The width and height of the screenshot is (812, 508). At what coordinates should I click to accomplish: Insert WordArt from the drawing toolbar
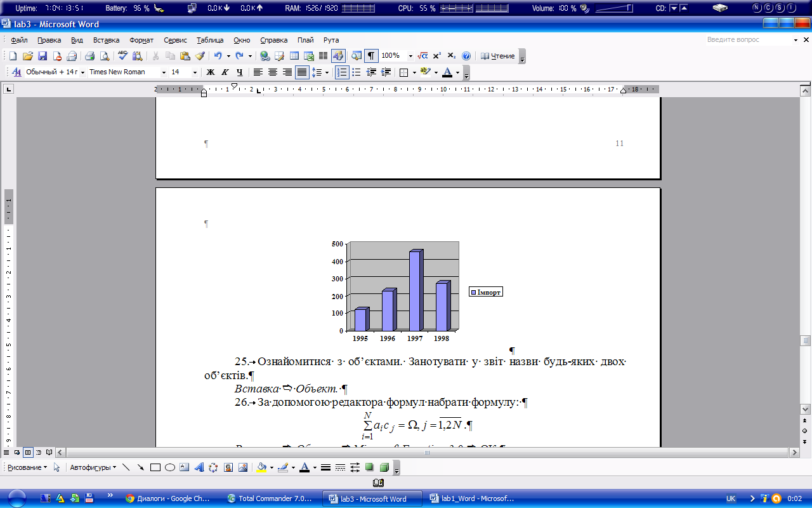[199, 467]
